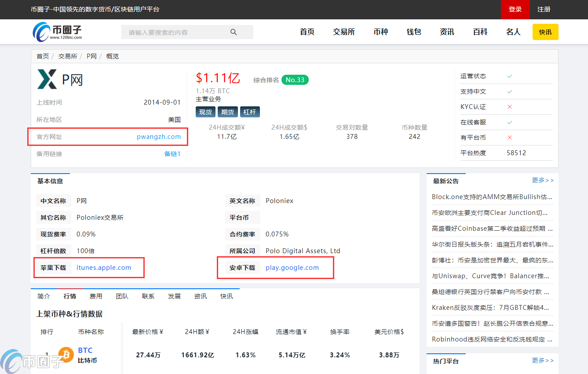Open the itunes.apple.com download link
This screenshot has width=588, height=374.
104,268
